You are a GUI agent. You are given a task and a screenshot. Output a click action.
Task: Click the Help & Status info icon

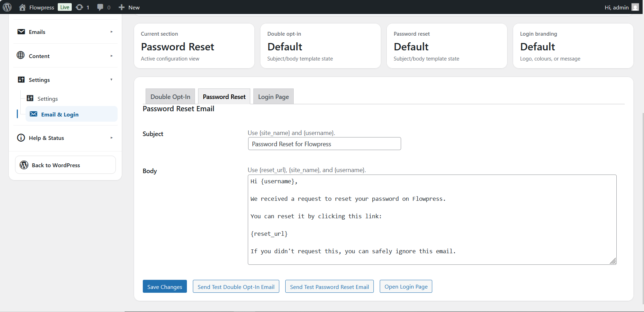[x=21, y=138]
